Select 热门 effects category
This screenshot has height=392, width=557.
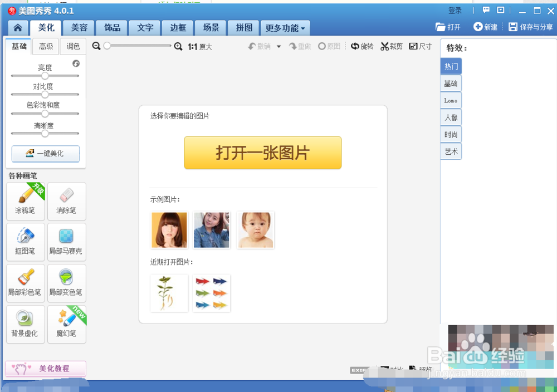coord(451,66)
